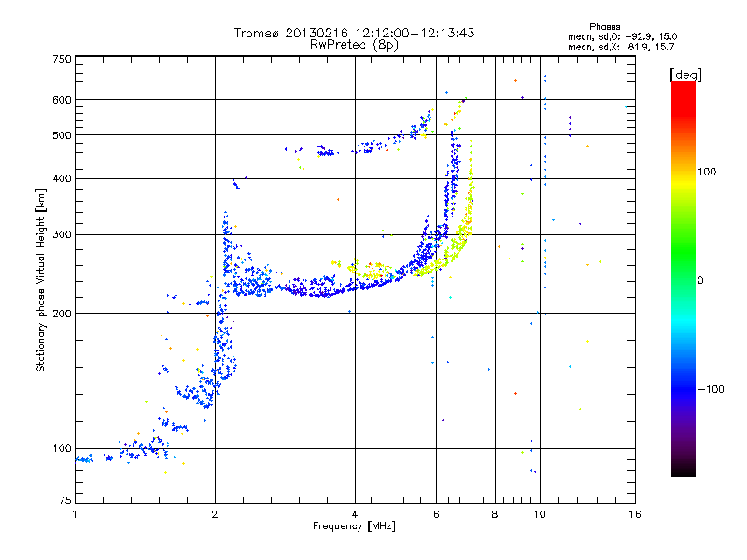Viewport: 747px width, 560px height.
Task: Click the x-axis tick label '4'
Action: tap(355, 514)
